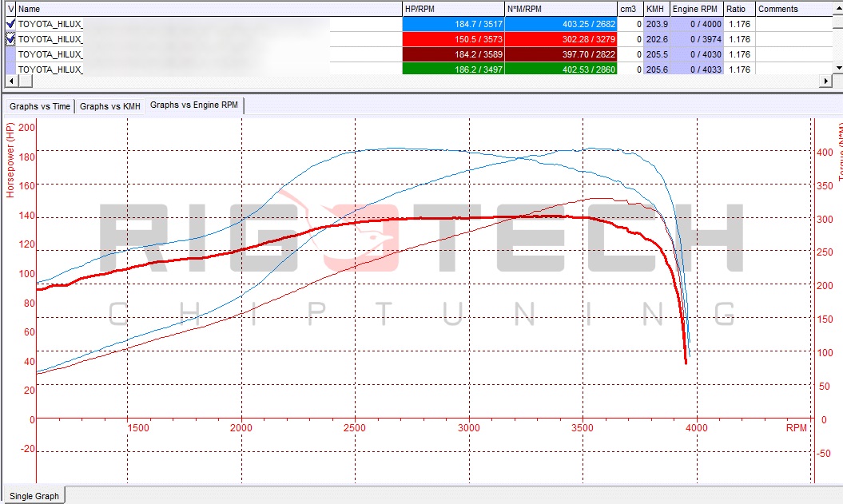Click the Engine RPM column header
Screen dimensions: 843x504
[x=697, y=9]
